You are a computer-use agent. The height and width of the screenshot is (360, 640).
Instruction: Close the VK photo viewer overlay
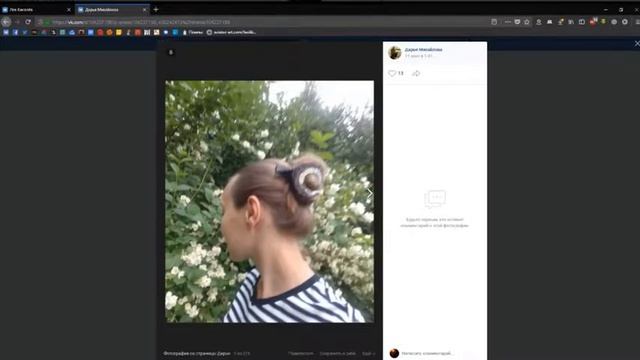636,43
